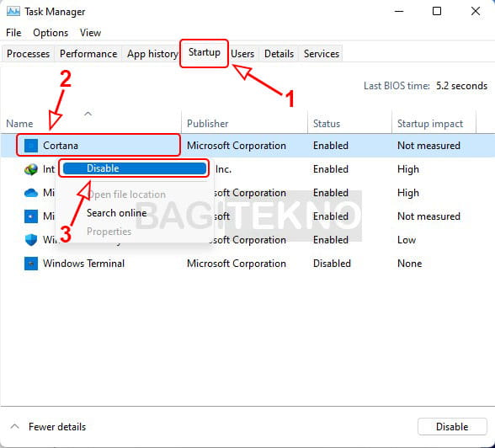Screen dimensions: 495x448
Task: Switch to the Services tab
Action: point(322,54)
